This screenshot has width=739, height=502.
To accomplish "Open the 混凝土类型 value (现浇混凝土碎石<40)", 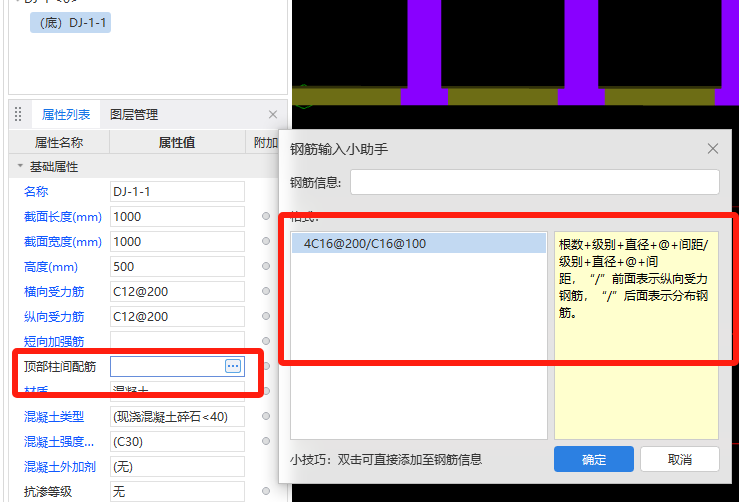I will pyautogui.click(x=177, y=416).
